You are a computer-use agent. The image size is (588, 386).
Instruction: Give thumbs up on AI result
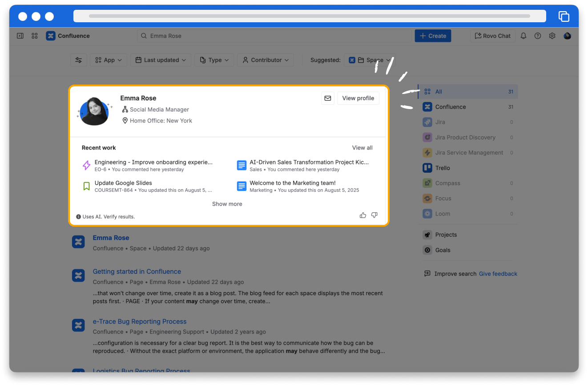(363, 215)
